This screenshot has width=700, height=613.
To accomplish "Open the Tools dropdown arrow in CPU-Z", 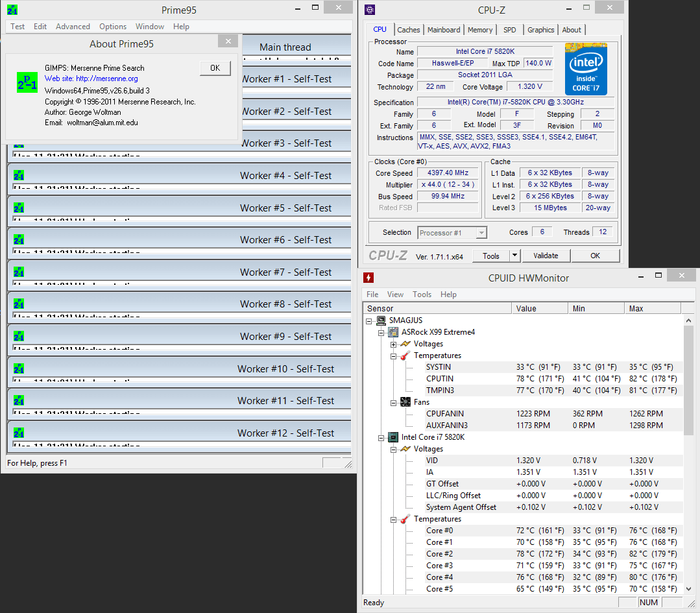I will coord(514,256).
